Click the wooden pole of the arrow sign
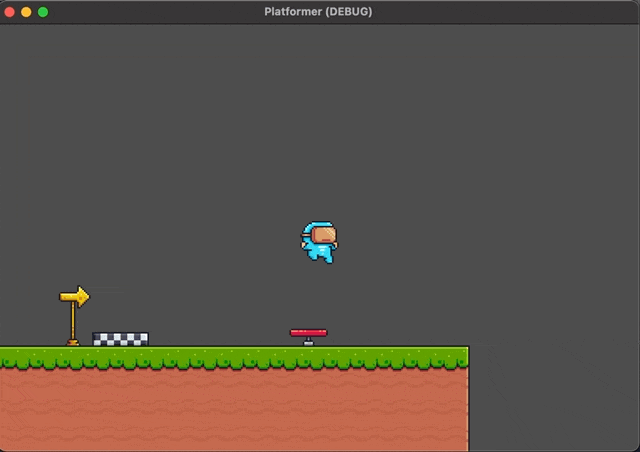The height and width of the screenshot is (452, 640). [73, 322]
